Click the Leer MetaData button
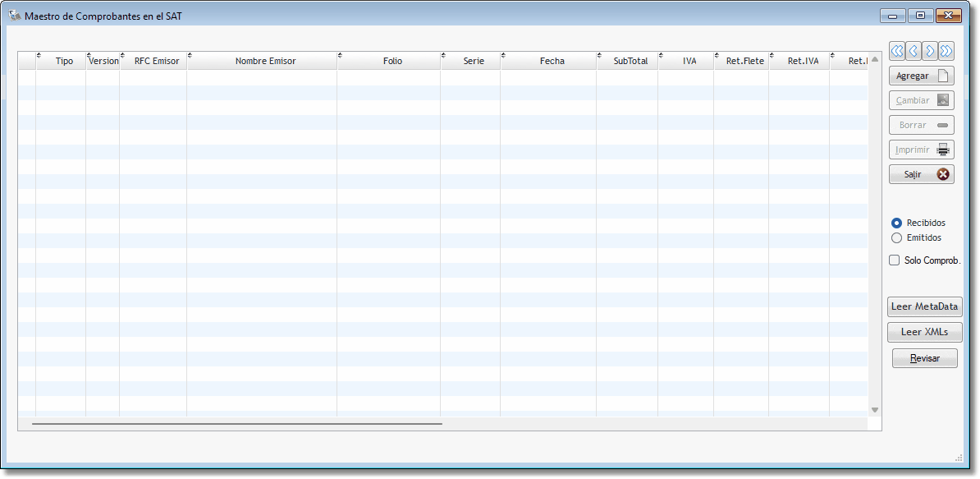This screenshot has height=479, width=980. tap(924, 307)
